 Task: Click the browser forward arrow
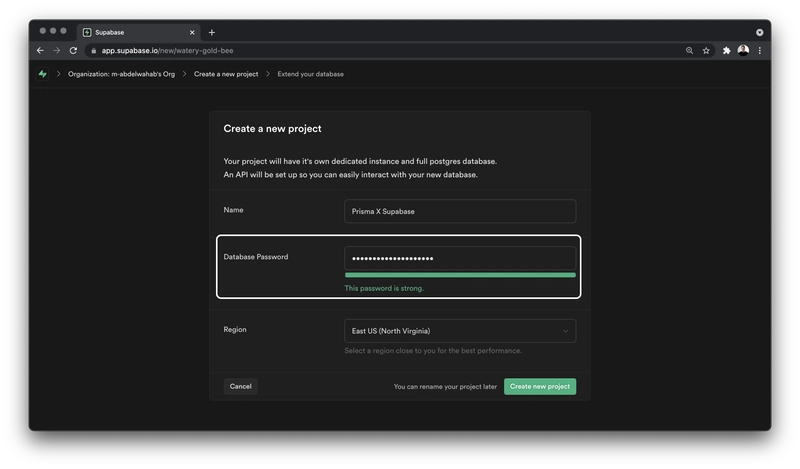click(x=57, y=51)
